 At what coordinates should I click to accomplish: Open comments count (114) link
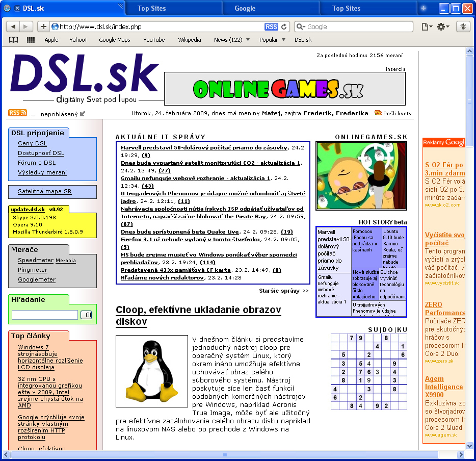point(207,263)
